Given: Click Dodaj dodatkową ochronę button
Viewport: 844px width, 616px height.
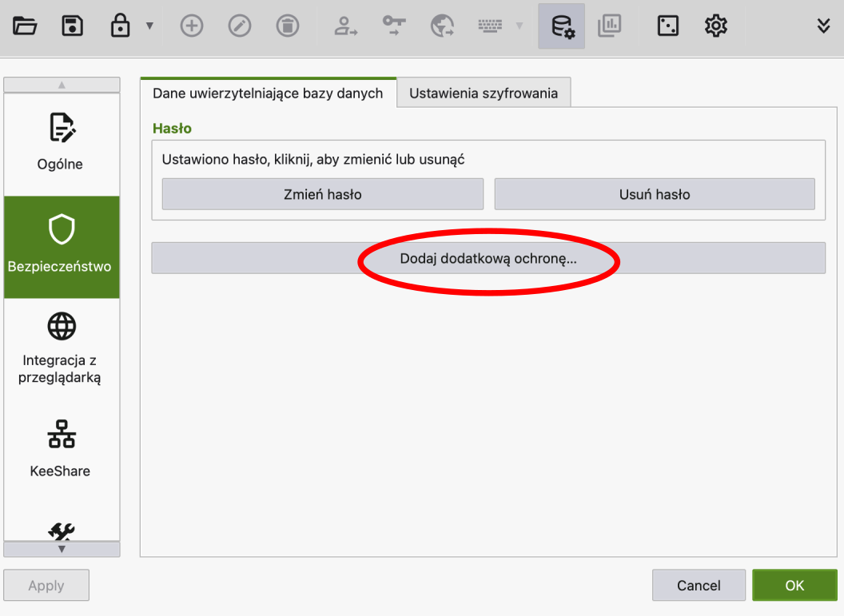Looking at the screenshot, I should pyautogui.click(x=488, y=259).
